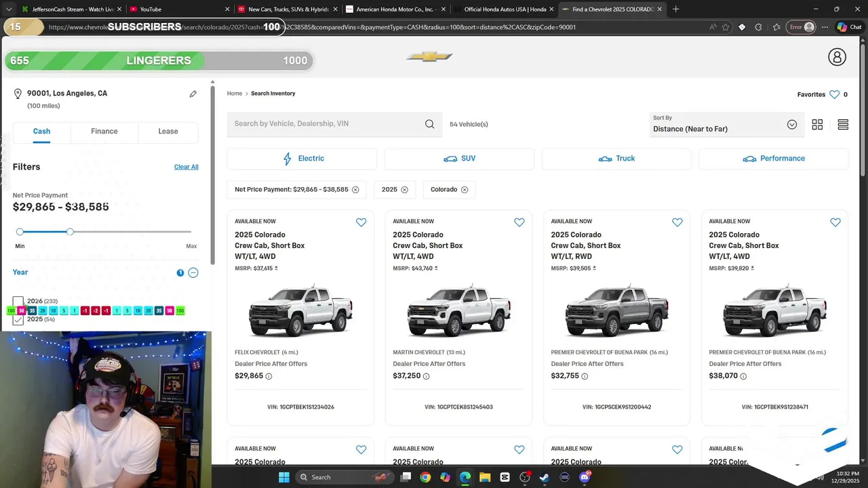Open Felix Chevrolet white Colorado image
This screenshot has height=488, width=868.
pyautogui.click(x=300, y=311)
